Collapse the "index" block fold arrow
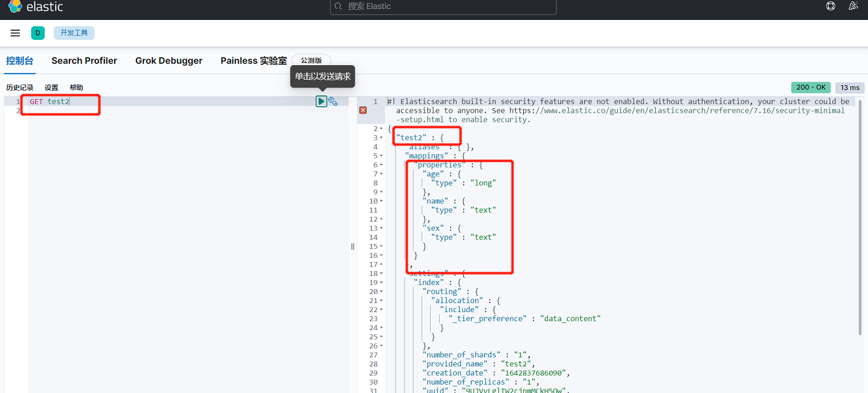This screenshot has height=393, width=868. [x=381, y=283]
